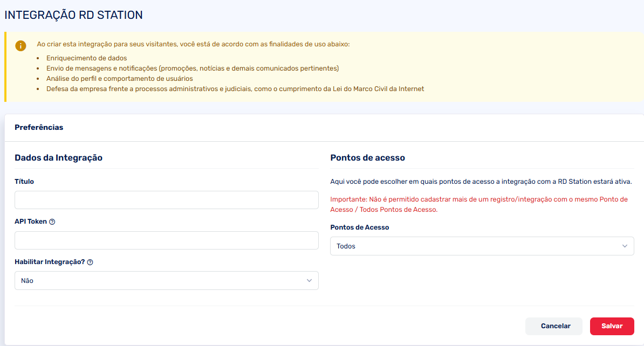Save the integration with the Salvar button
Image resolution: width=644 pixels, height=346 pixels.
tap(612, 326)
